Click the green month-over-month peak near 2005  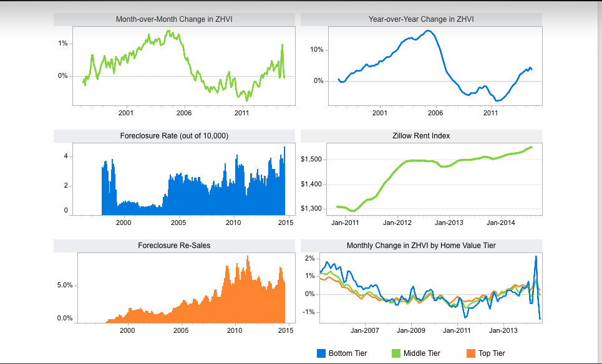pos(168,31)
